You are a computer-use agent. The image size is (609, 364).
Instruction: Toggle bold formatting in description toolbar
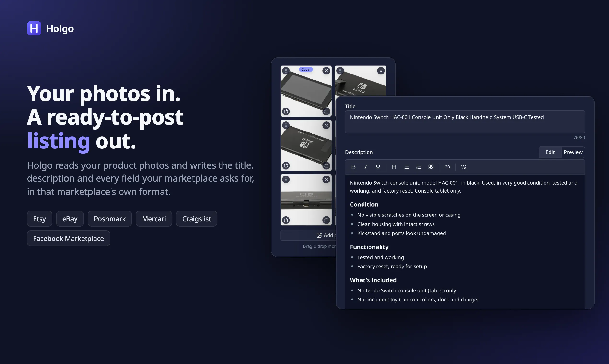point(353,167)
